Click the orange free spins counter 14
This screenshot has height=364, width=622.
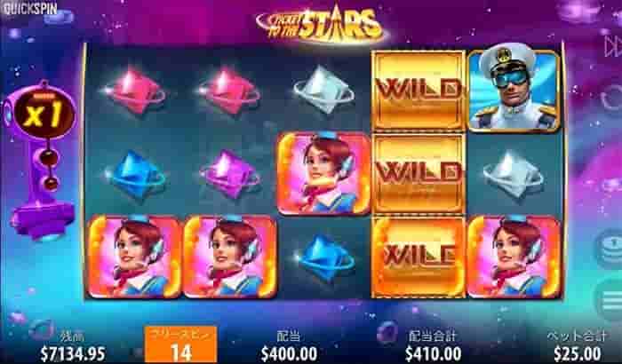[x=180, y=344]
